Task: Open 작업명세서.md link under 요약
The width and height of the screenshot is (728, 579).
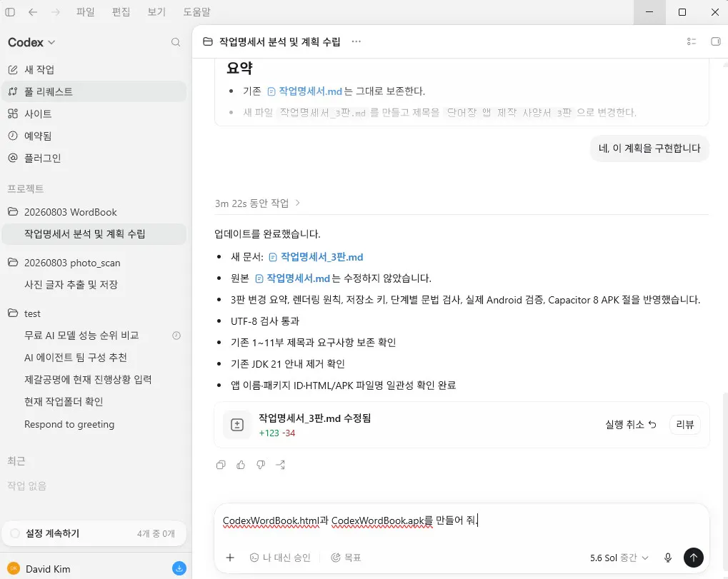Action: pyautogui.click(x=305, y=91)
